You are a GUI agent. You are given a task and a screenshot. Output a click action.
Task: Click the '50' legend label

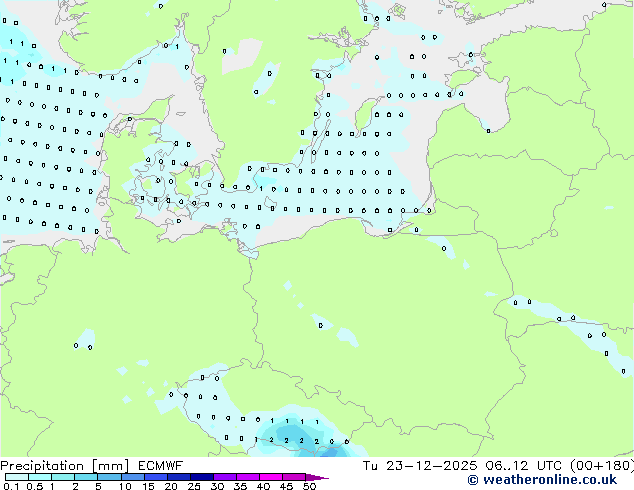point(309,486)
